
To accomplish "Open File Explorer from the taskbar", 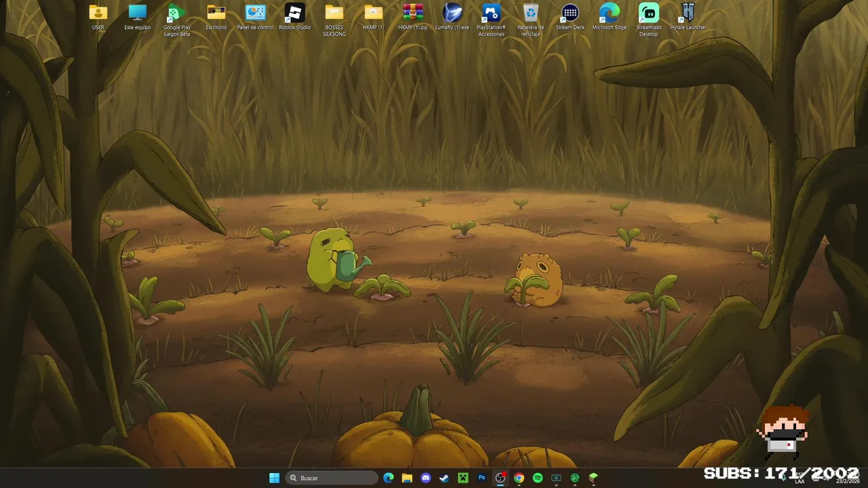I will click(407, 478).
